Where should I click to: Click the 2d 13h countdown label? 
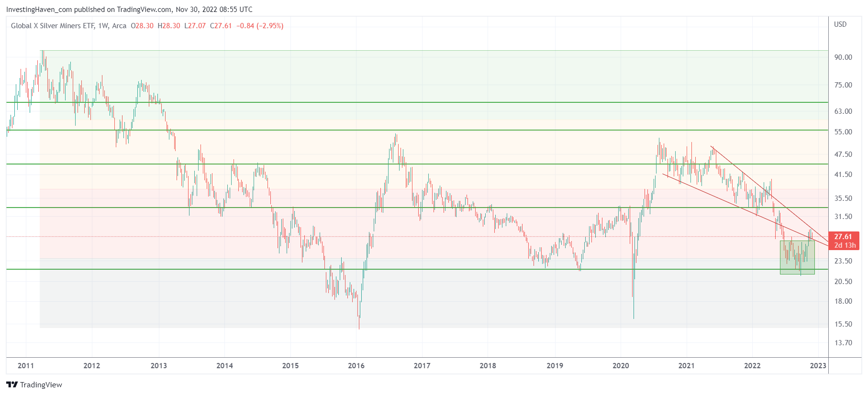click(x=845, y=245)
